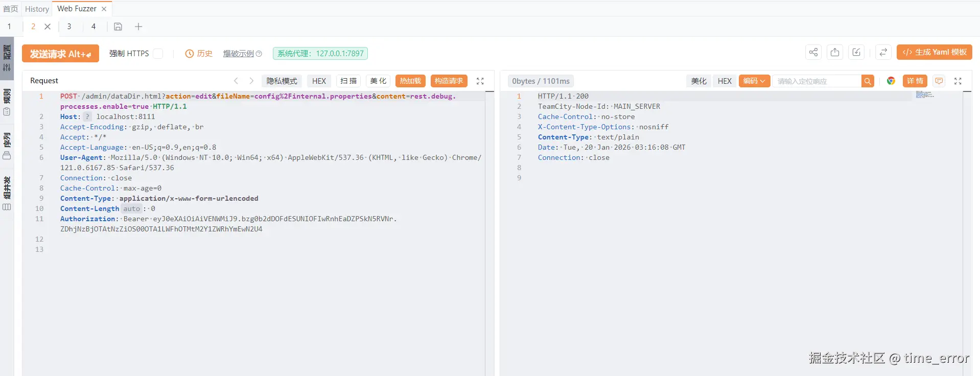Viewport: 980px width, 376px height.
Task: Click the 系统代理 127.0.0.1:7897 proxy tag
Action: click(320, 53)
